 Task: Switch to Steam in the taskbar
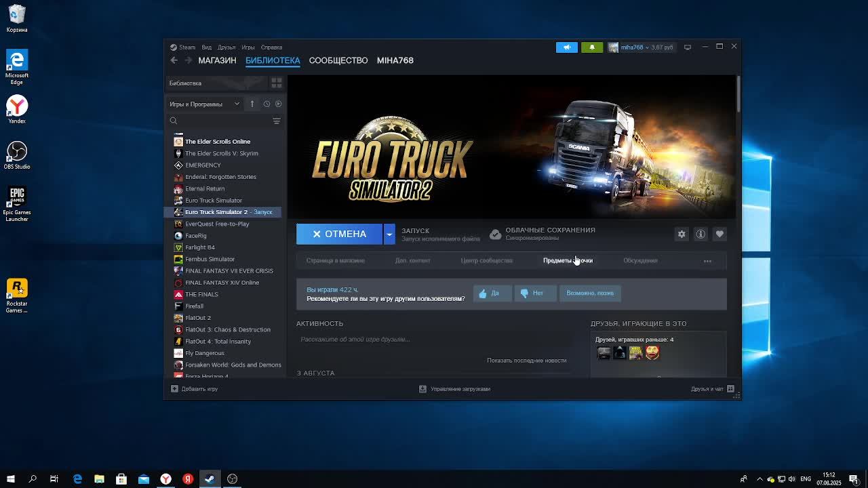[210, 479]
